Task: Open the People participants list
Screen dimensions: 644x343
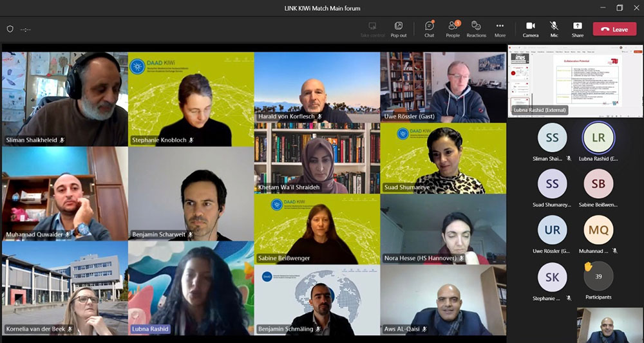Action: coord(453,28)
